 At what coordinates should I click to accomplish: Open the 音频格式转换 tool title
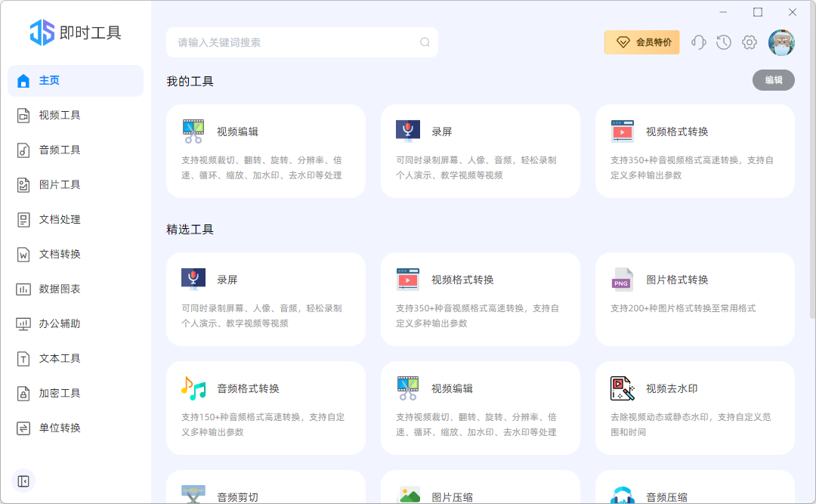tap(249, 388)
